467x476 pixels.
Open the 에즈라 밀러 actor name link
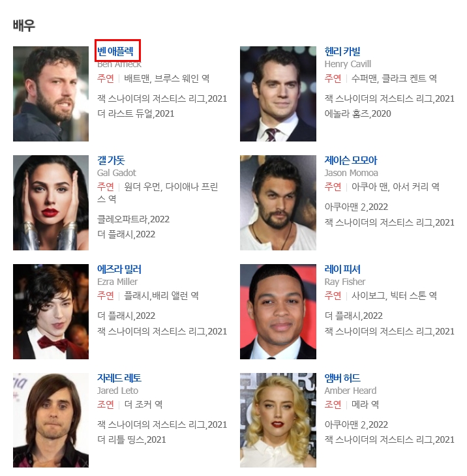pos(119,269)
